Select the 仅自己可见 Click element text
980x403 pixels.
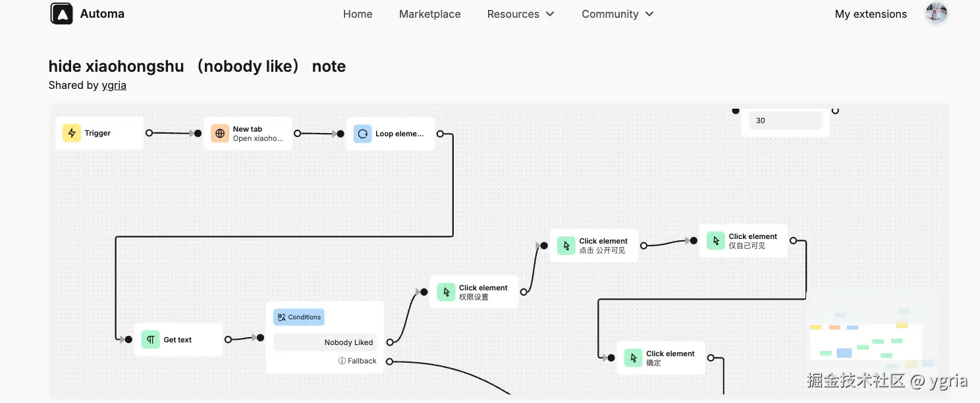[753, 241]
